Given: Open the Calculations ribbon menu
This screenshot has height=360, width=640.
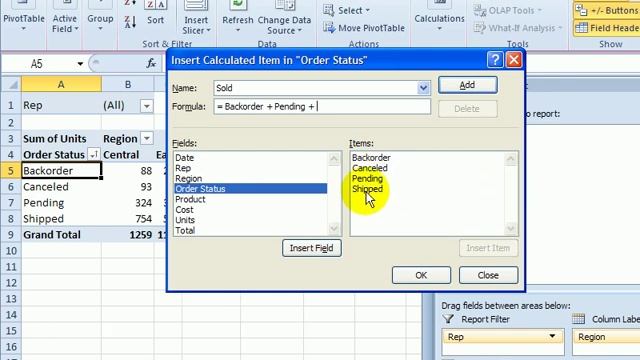Looking at the screenshot, I should [439, 17].
